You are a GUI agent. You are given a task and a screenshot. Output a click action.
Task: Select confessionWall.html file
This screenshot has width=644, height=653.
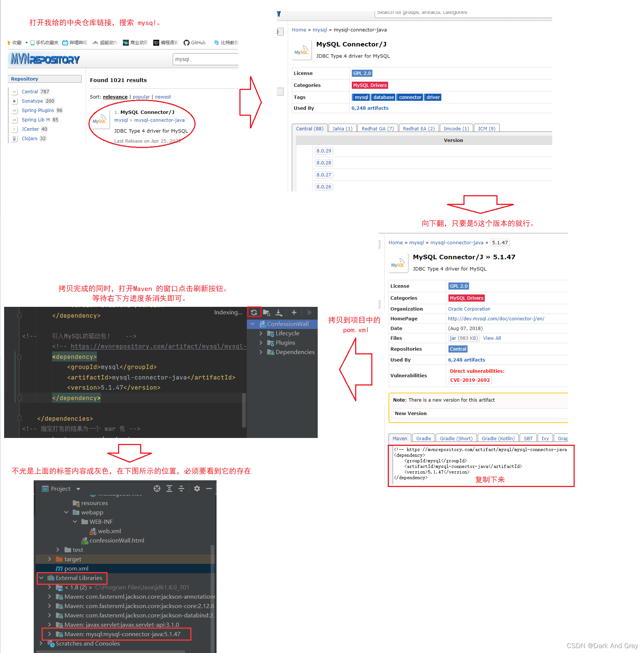(113, 540)
